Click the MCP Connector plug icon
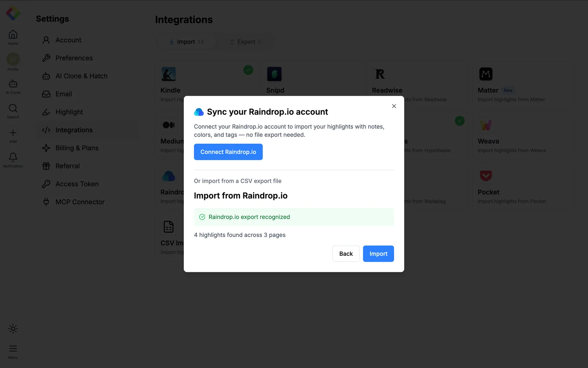 pos(46,202)
